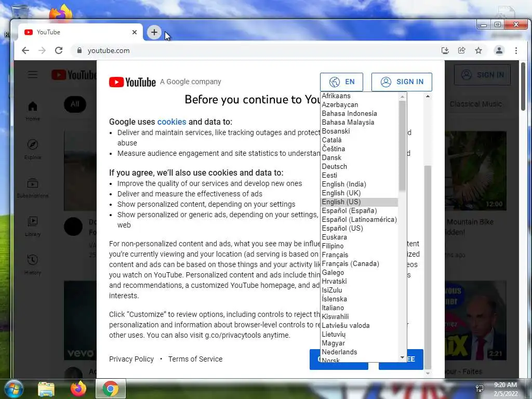Choose English (UK) option
The height and width of the screenshot is (399, 532).
point(360,193)
